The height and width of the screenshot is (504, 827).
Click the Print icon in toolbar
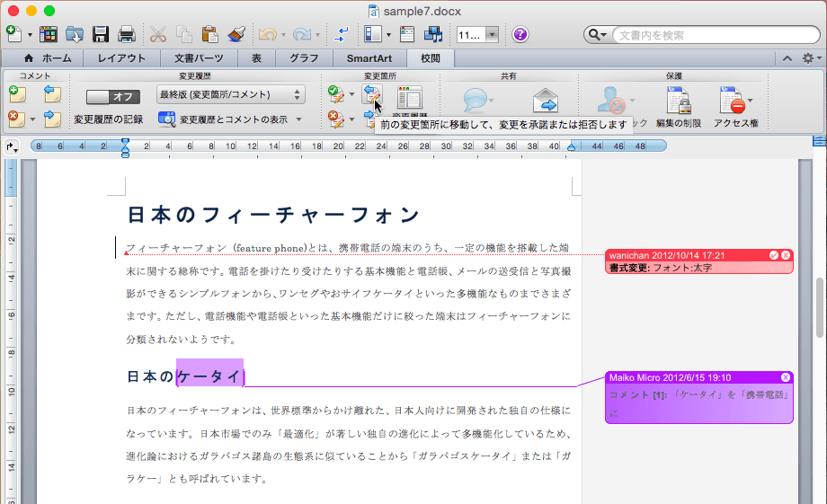(x=127, y=35)
